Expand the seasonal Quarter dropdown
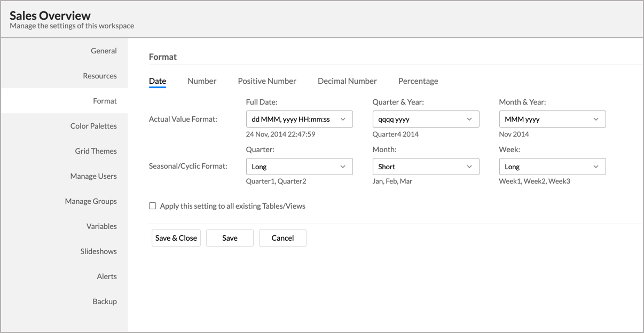Image resolution: width=644 pixels, height=333 pixels. (x=299, y=166)
